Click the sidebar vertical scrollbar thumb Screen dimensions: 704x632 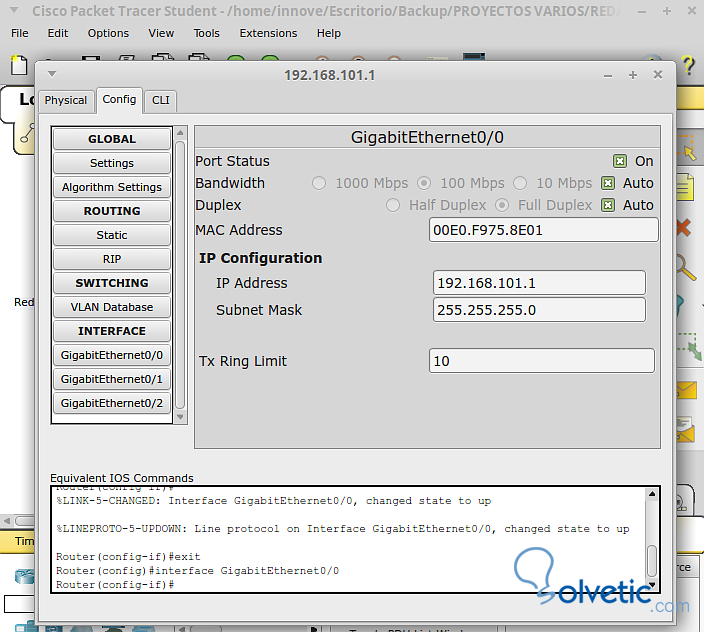[180, 275]
